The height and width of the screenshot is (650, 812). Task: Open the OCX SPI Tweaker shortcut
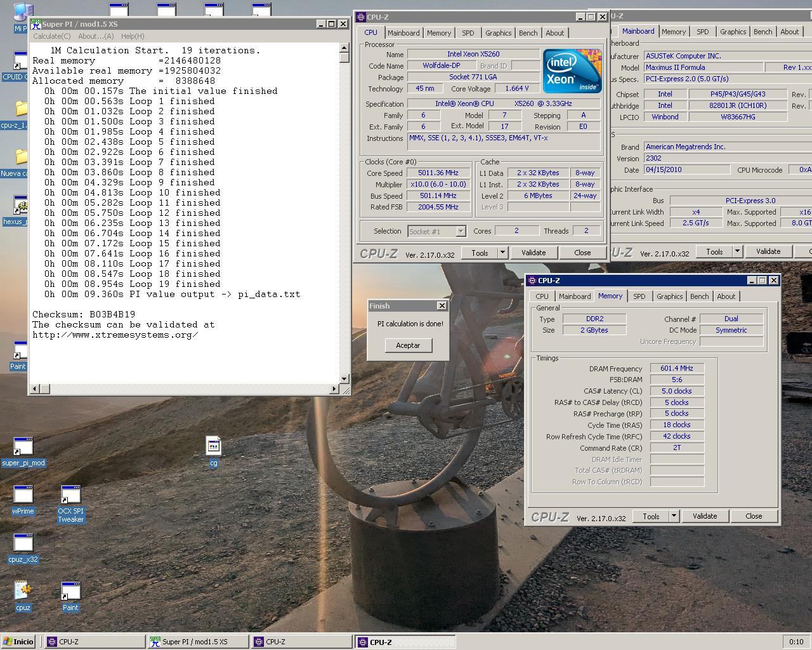[70, 495]
